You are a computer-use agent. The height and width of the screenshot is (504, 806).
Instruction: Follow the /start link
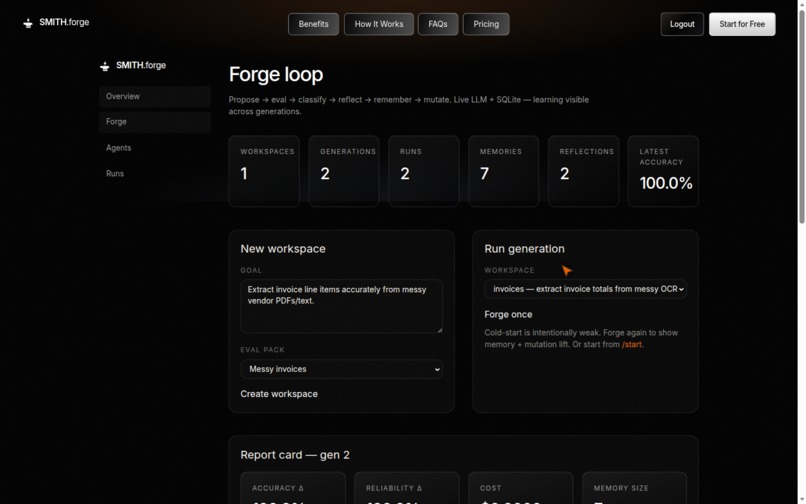click(632, 345)
